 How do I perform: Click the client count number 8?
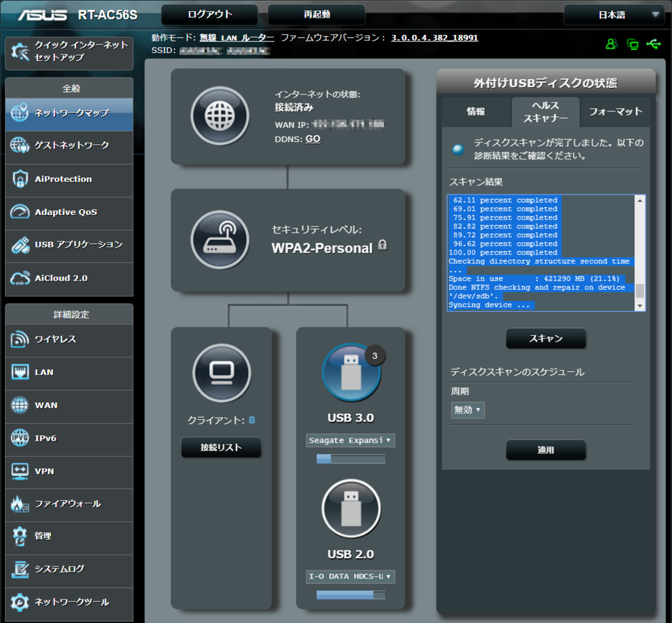tap(251, 420)
